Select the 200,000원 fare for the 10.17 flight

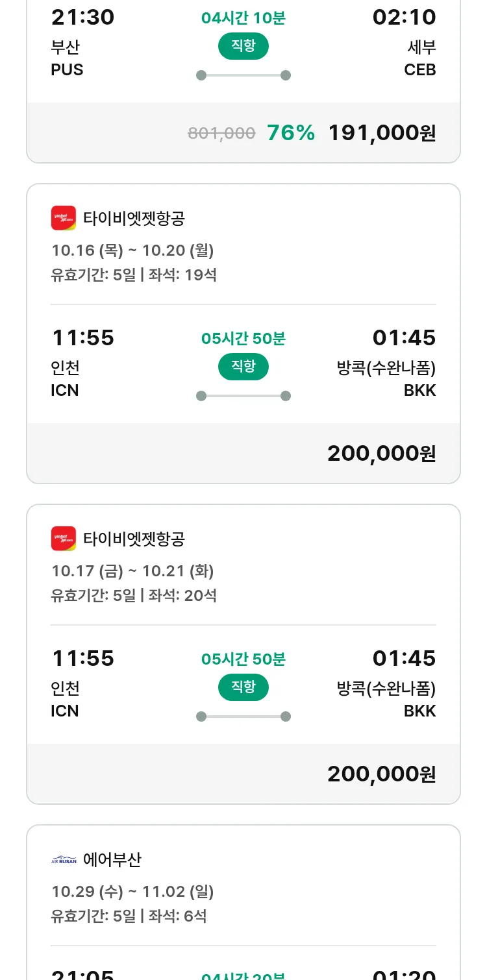pyautogui.click(x=382, y=774)
